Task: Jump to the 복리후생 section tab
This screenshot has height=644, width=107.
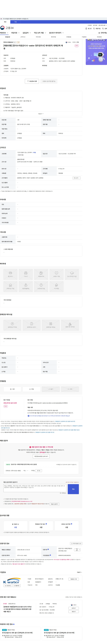Action: click(x=53, y=37)
